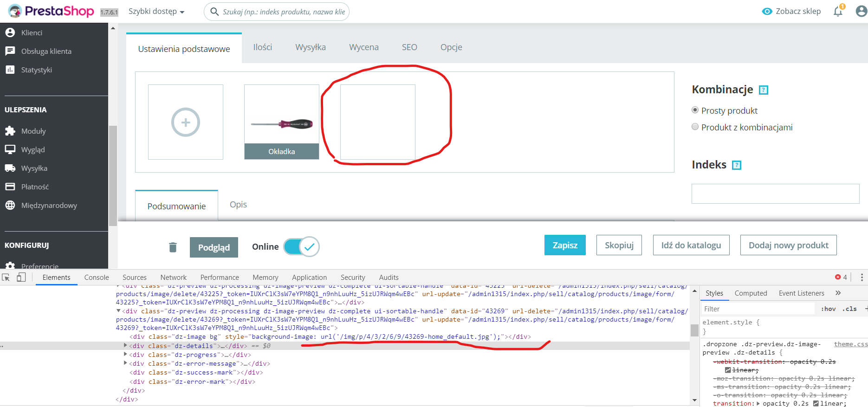Image resolution: width=868 pixels, height=407 pixels.
Task: Expand the dz-details div node
Action: [x=125, y=345]
